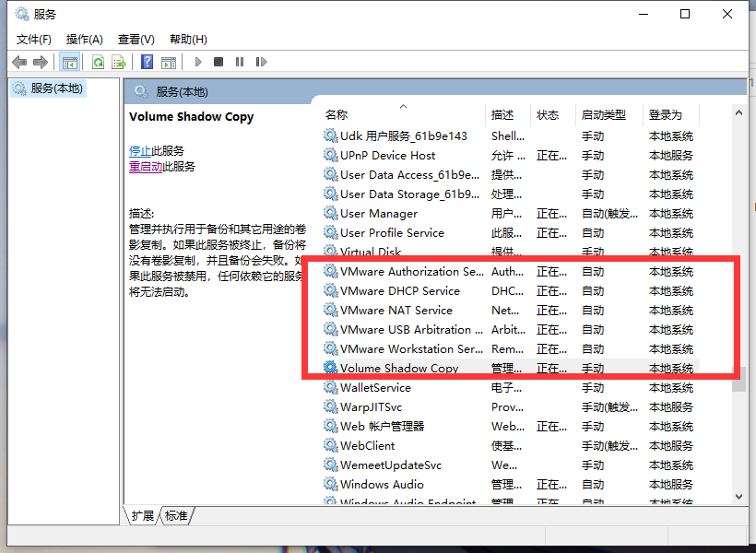Follow the 重启动 link to restart service
756x553 pixels.
[x=146, y=167]
